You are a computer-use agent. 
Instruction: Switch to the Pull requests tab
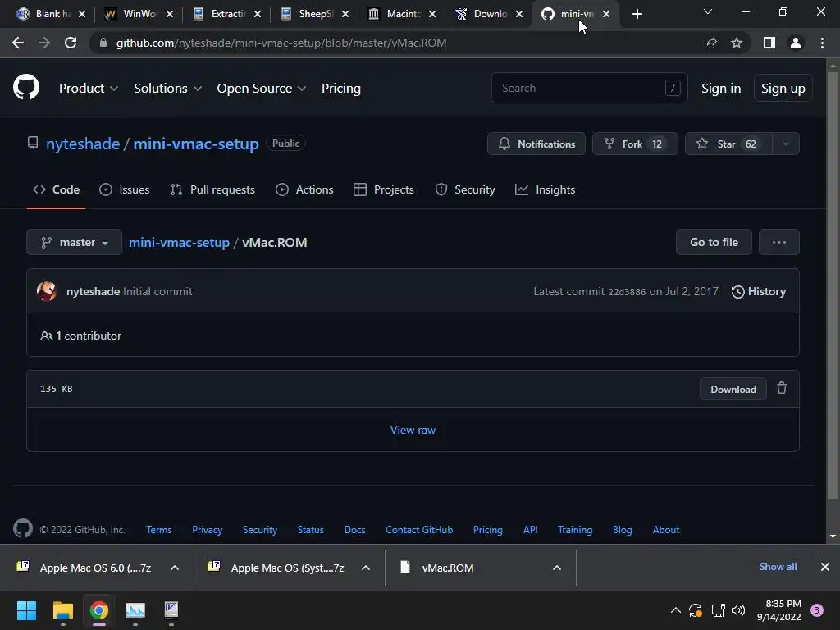click(212, 189)
